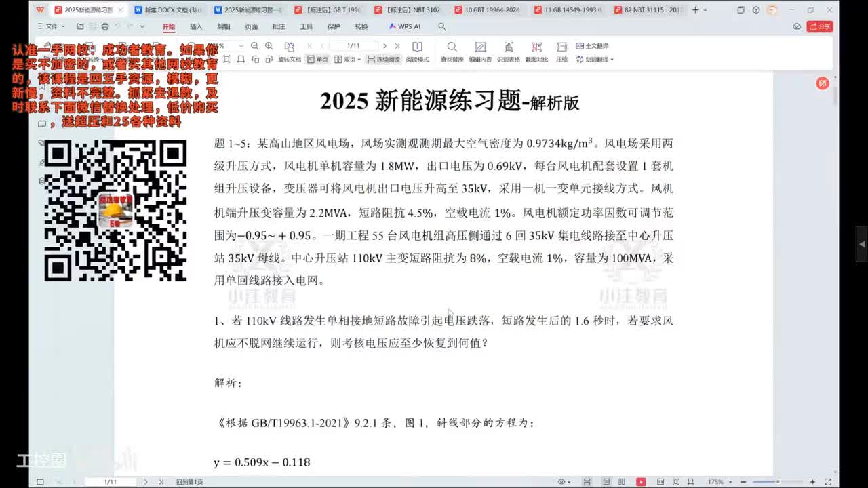This screenshot has width=868, height=488.
Task: Click the cube icon beside the avatar
Action: [x=756, y=10]
